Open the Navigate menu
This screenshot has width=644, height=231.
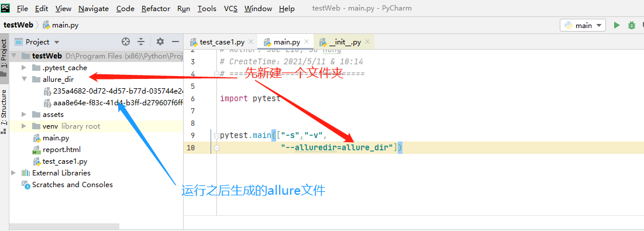93,8
